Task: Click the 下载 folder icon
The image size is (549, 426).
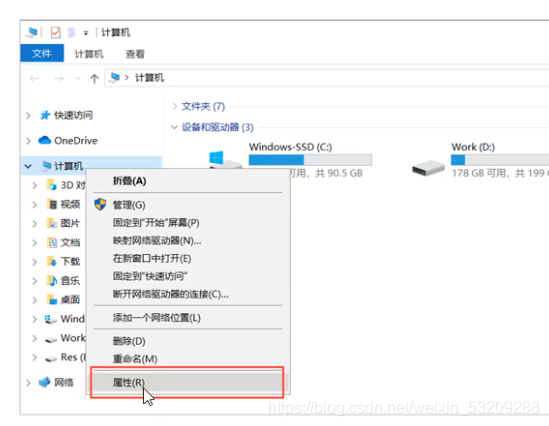Action: pyautogui.click(x=52, y=261)
